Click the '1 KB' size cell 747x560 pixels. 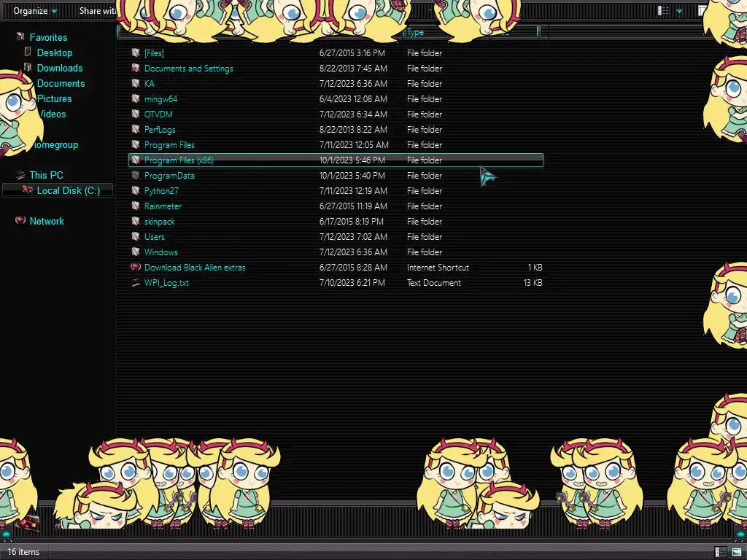tap(535, 268)
